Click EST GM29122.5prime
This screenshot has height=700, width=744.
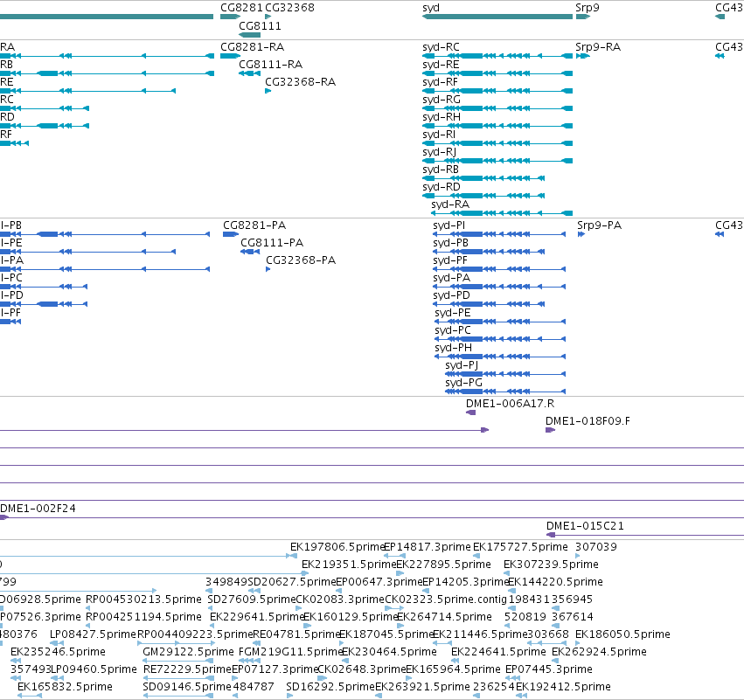[188, 652]
